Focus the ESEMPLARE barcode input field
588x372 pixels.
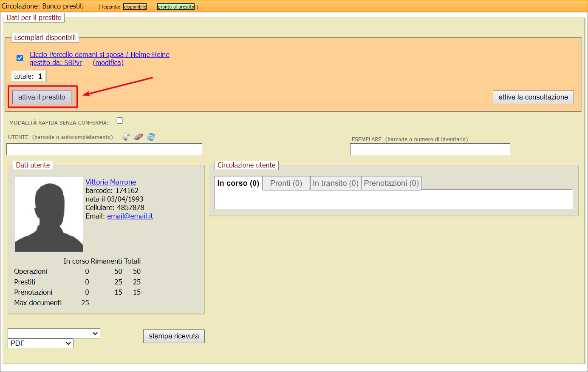tap(430, 149)
